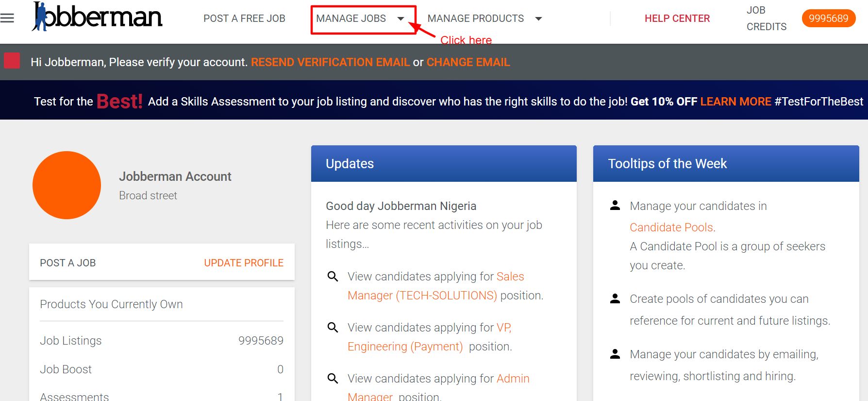Click search icon beside VP, Engineering update

coord(333,328)
